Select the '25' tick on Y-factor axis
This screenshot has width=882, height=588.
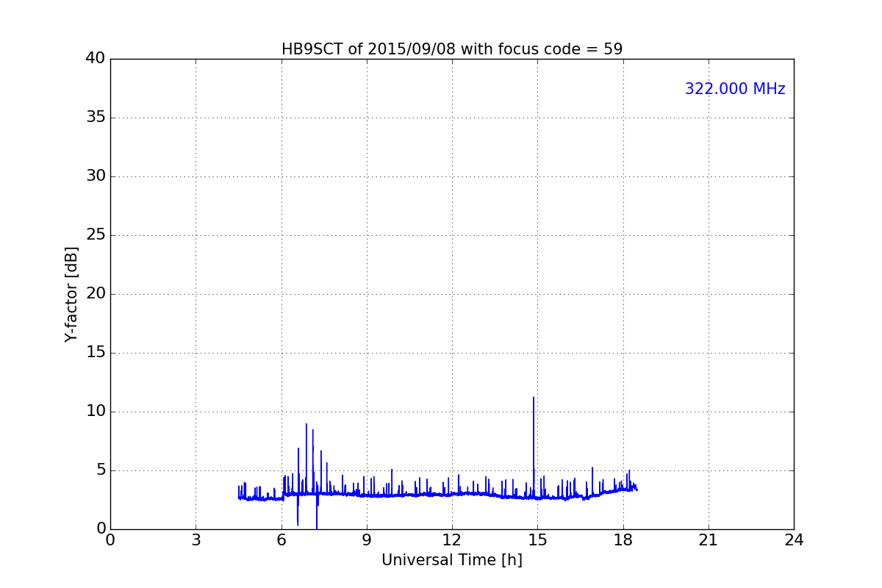click(96, 235)
